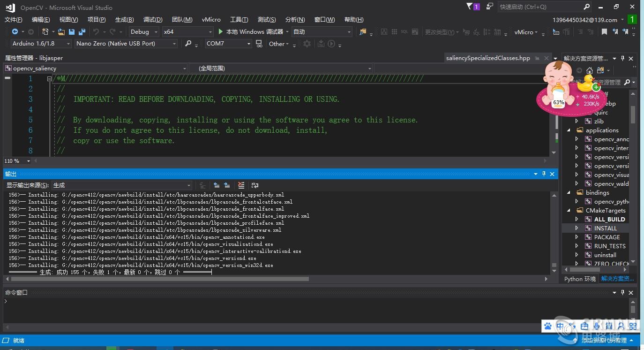Click the Save All double-disk icon
The height and width of the screenshot is (350, 644).
coord(82,32)
